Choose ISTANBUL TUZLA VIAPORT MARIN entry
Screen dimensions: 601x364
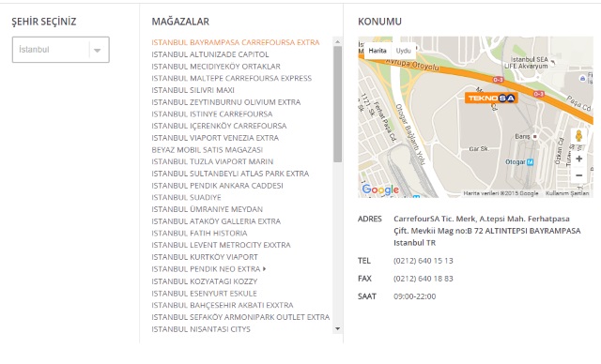212,161
